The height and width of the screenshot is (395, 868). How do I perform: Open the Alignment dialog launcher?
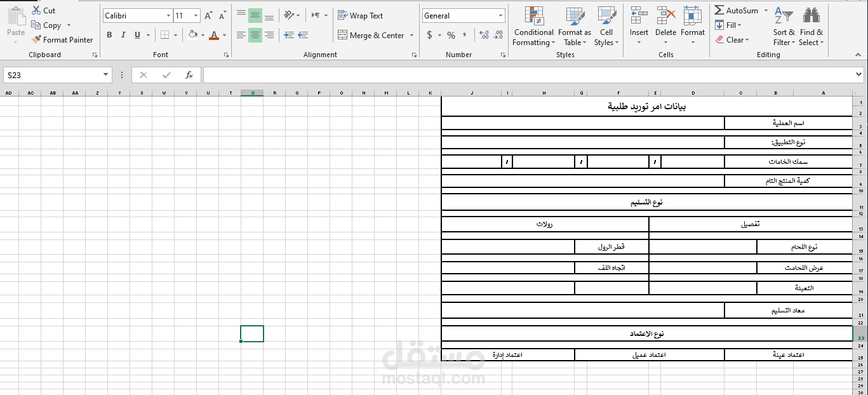pyautogui.click(x=415, y=55)
